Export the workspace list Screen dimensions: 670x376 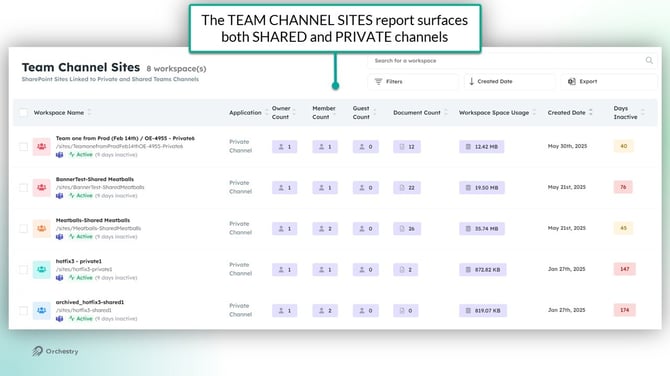pos(608,82)
